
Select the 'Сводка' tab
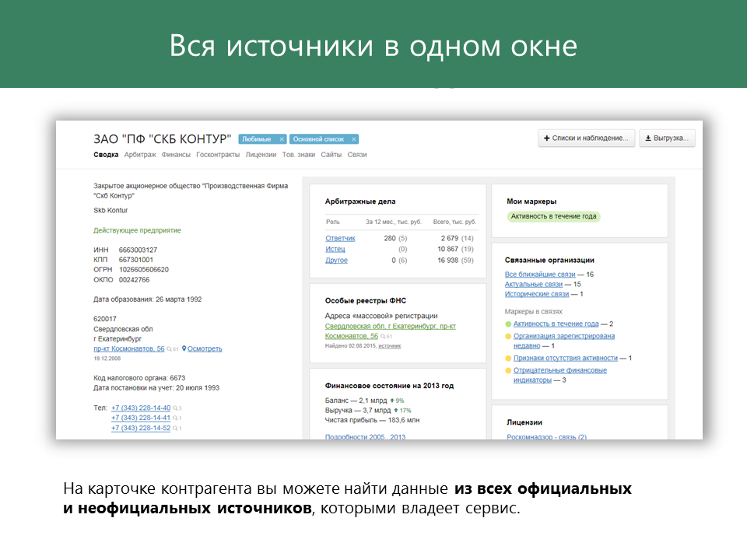(x=106, y=155)
